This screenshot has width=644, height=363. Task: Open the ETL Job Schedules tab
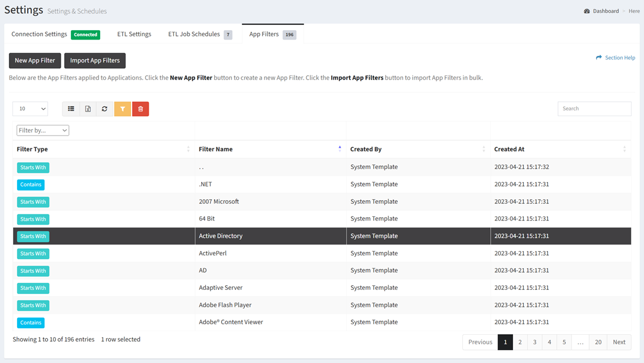click(194, 34)
